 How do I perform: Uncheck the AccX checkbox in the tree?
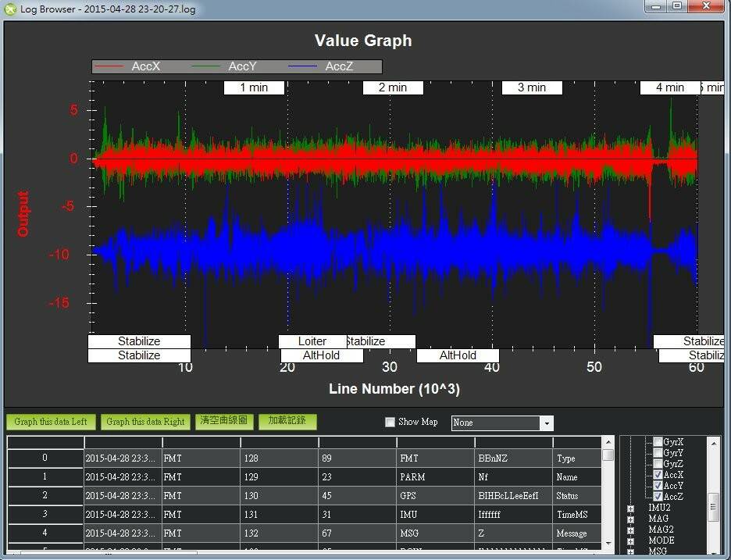point(658,475)
